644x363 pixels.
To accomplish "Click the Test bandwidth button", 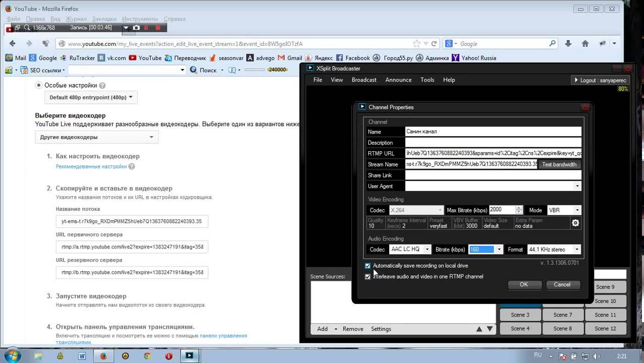I will (559, 164).
